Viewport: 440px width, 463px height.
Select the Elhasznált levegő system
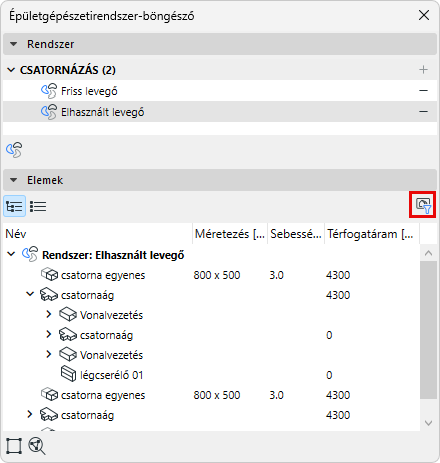pyautogui.click(x=220, y=112)
